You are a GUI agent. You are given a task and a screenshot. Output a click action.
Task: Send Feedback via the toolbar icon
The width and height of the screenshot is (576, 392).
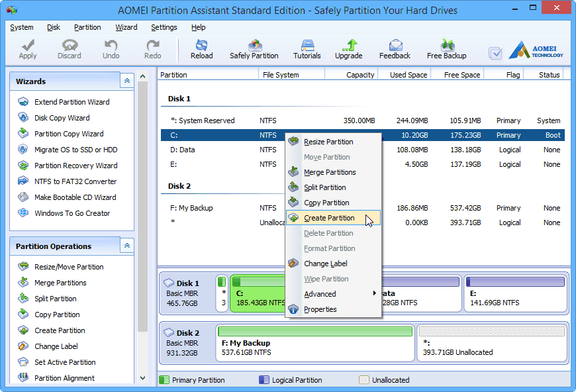[395, 49]
